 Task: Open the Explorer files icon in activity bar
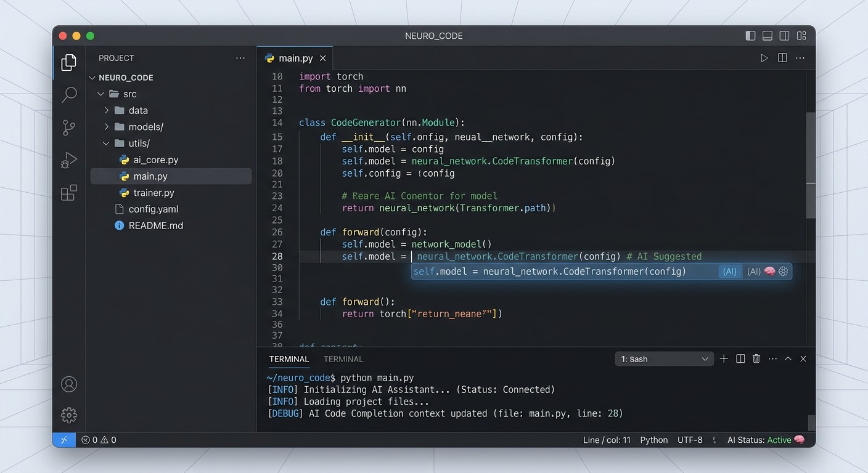point(69,62)
